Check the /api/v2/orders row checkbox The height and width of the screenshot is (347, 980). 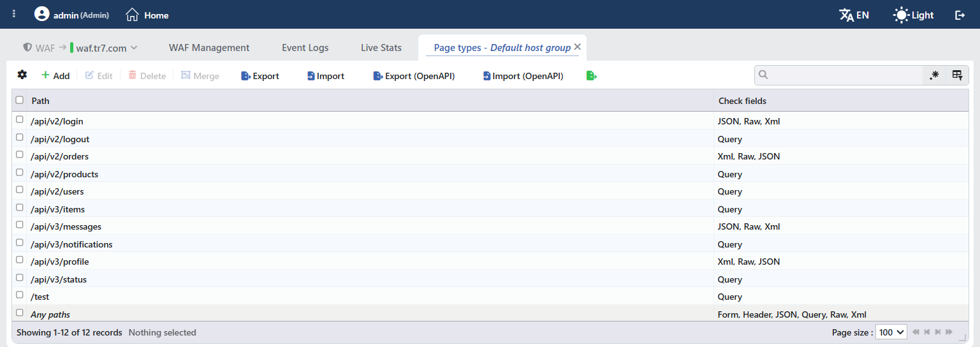20,155
